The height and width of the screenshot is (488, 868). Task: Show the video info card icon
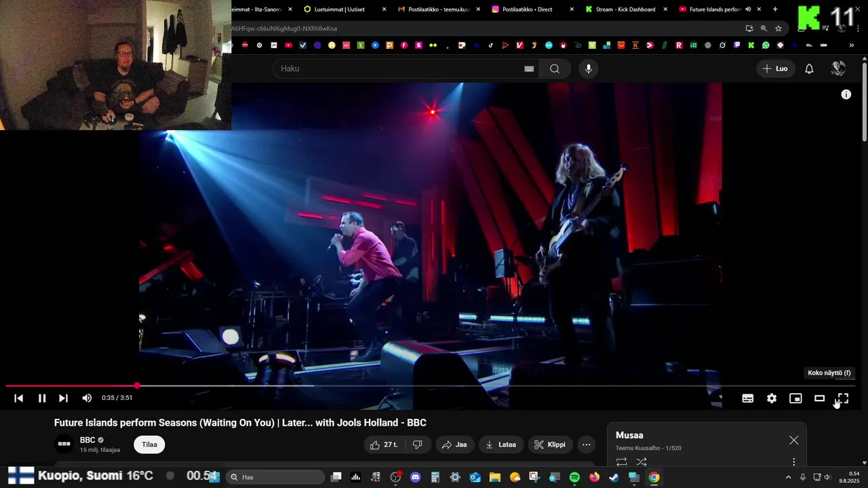click(846, 95)
